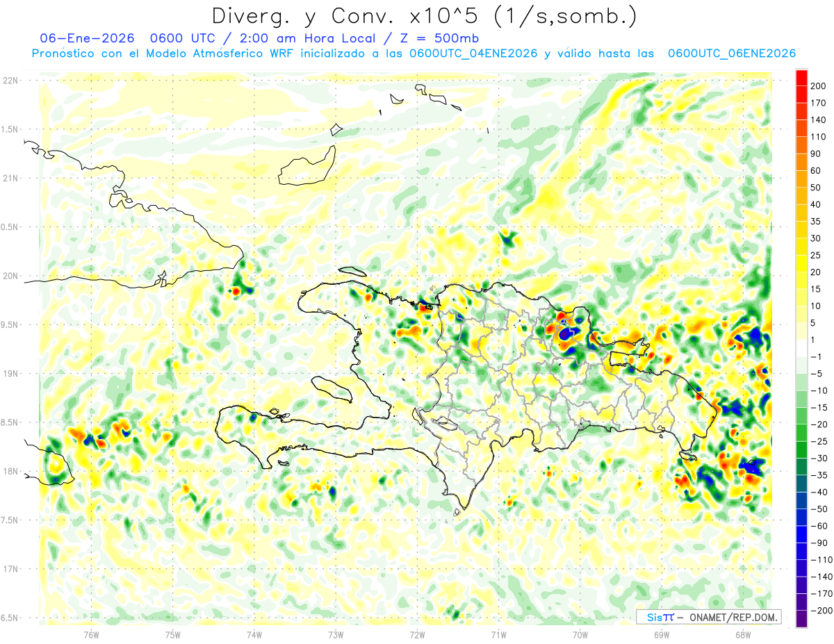Select the -5 color bar label
Image resolution: width=834 pixels, height=644 pixels.
[817, 374]
